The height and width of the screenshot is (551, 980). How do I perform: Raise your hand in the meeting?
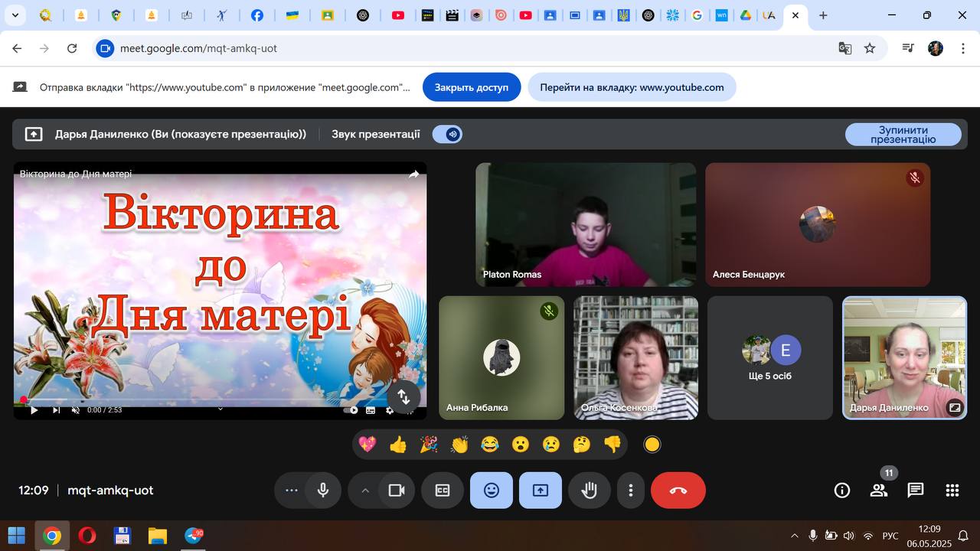589,491
